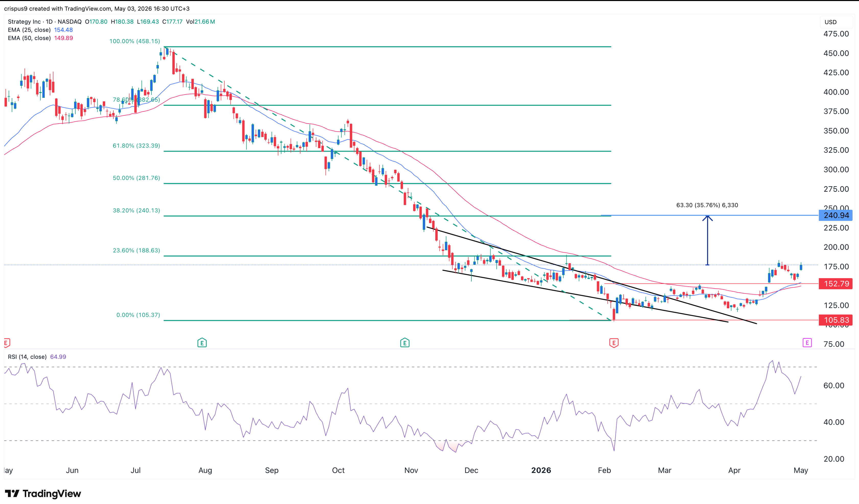Click the EMA 25 value 154.48
The height and width of the screenshot is (504, 859).
(63, 30)
